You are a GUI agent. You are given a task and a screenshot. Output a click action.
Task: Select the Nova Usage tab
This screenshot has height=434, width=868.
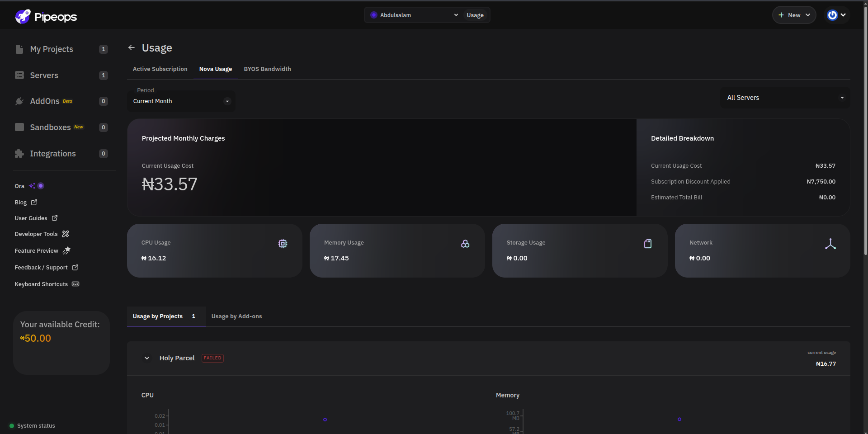click(x=216, y=69)
